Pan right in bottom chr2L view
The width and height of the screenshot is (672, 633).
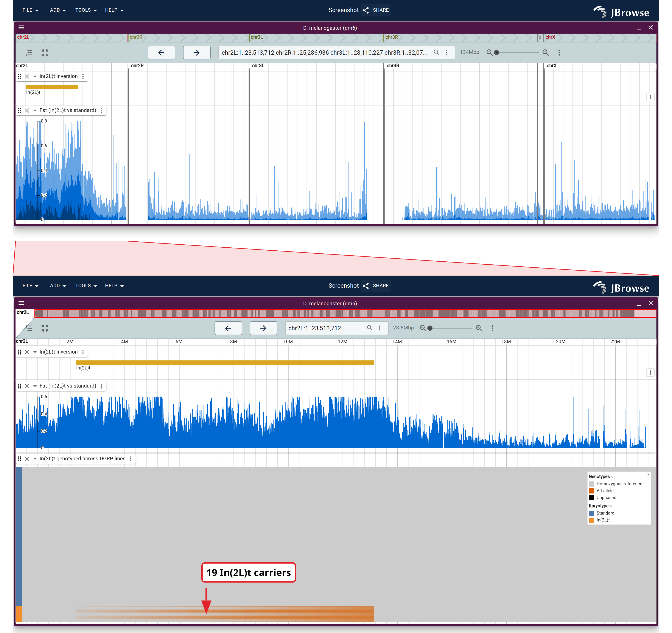point(263,328)
